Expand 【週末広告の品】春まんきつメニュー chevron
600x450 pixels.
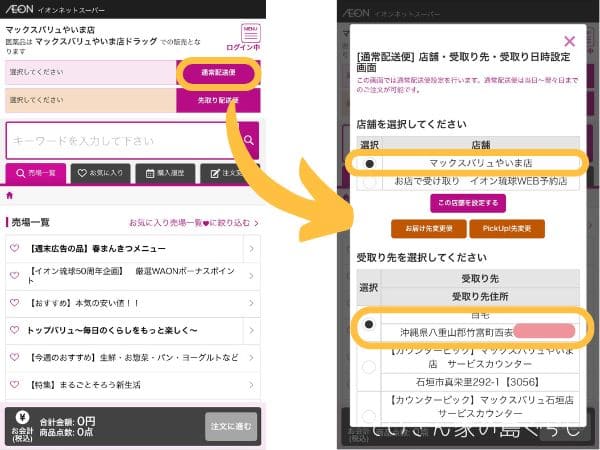[251, 249]
